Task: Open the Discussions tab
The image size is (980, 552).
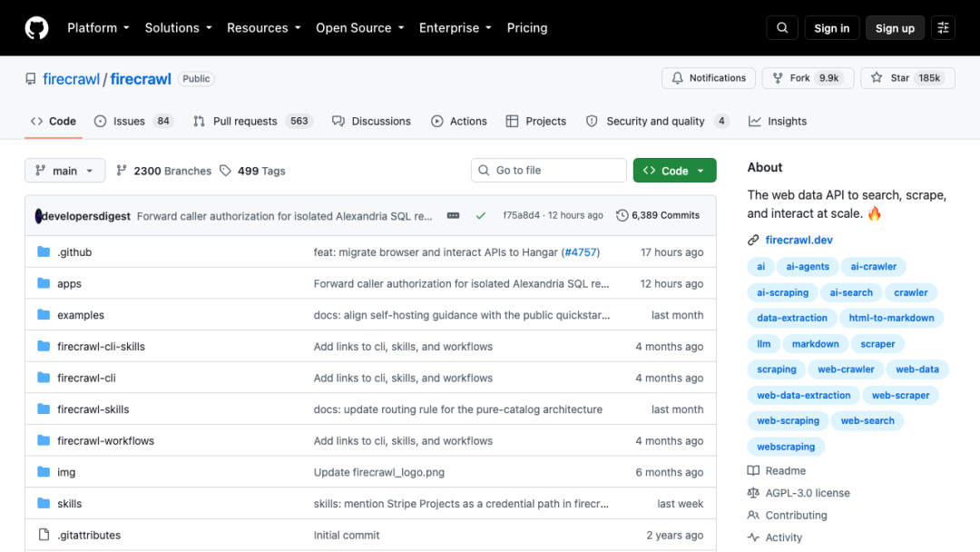Action: 371,122
